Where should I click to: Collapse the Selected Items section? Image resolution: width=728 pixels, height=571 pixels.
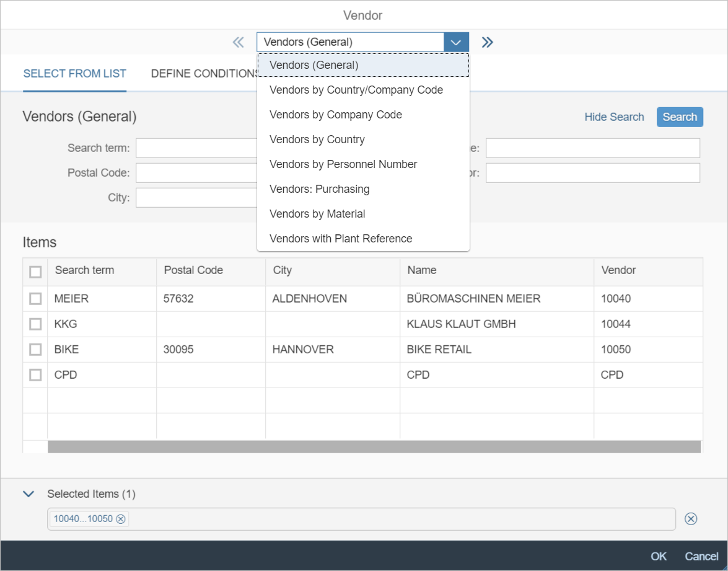[28, 494]
